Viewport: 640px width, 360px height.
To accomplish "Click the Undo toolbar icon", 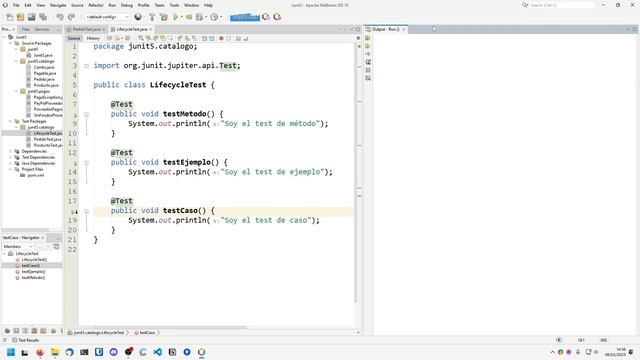I will 60,17.
